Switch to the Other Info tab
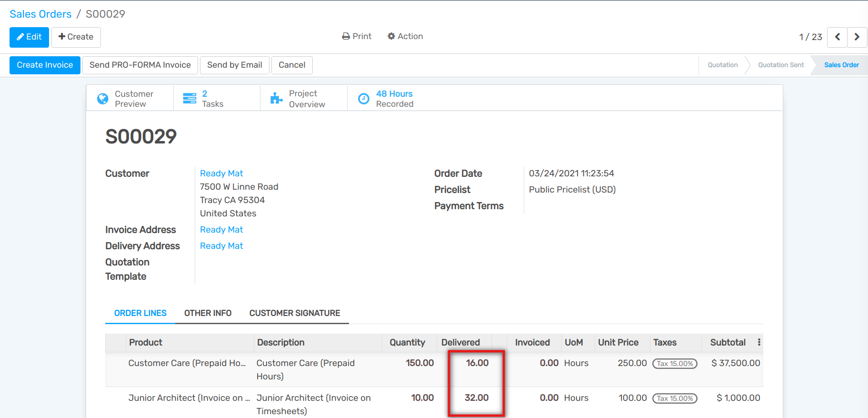This screenshot has height=418, width=868. tap(208, 313)
